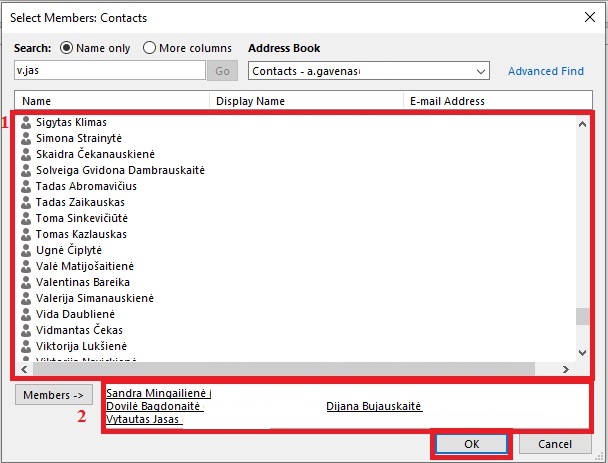Click contact icon next to Simona Strainytė
608x463 pixels.
click(27, 138)
